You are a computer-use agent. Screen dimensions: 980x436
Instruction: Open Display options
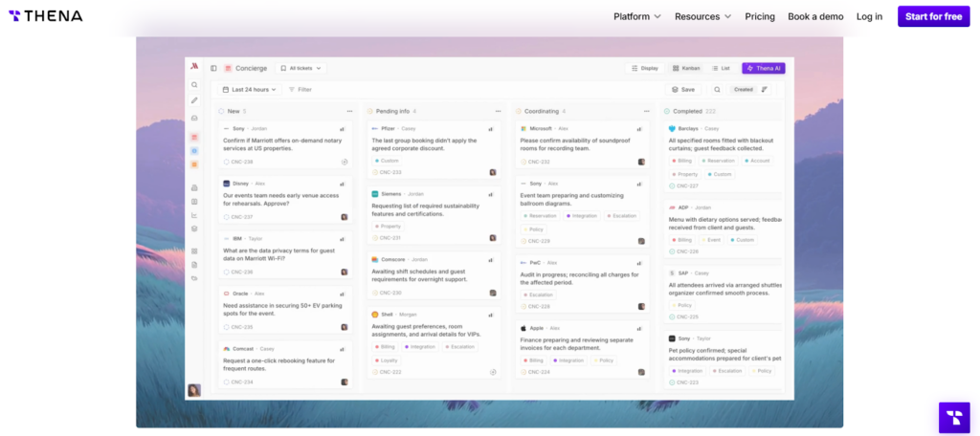(644, 68)
